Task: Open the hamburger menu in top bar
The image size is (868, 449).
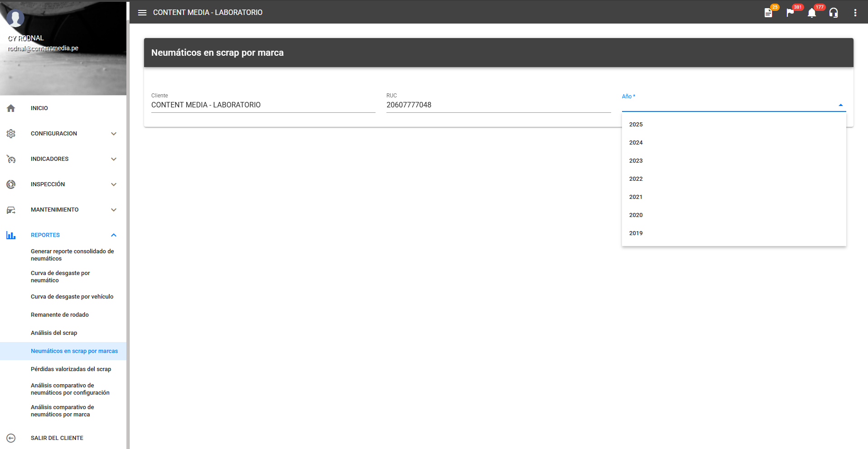Action: pyautogui.click(x=142, y=13)
